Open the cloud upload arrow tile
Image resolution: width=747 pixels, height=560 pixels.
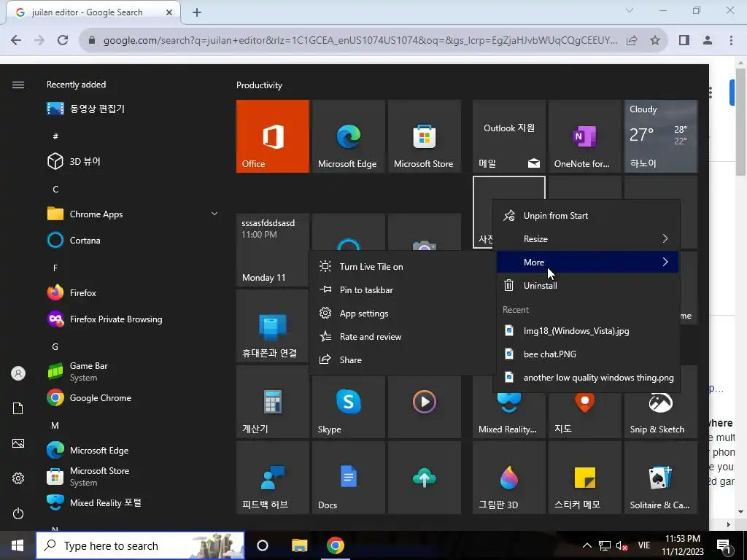click(x=425, y=478)
